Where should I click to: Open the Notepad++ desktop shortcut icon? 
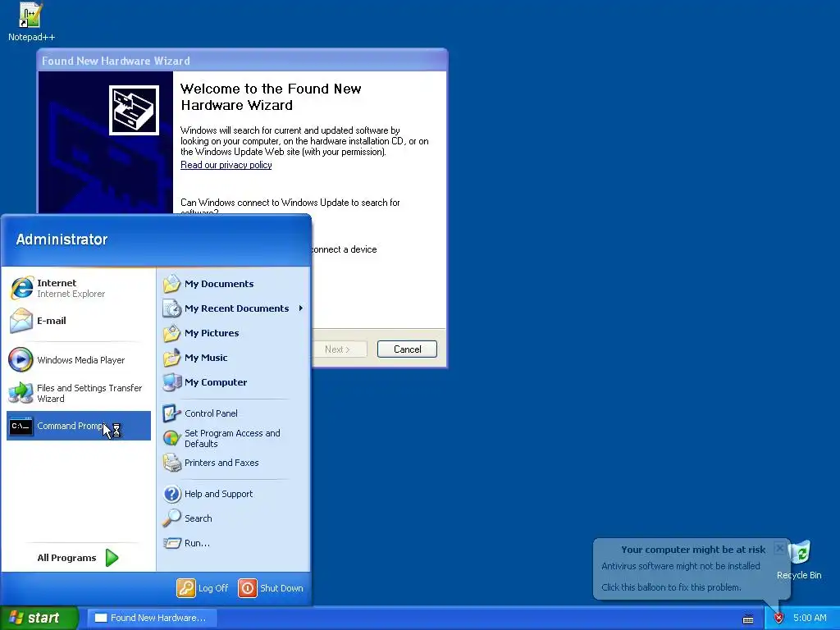[30, 15]
